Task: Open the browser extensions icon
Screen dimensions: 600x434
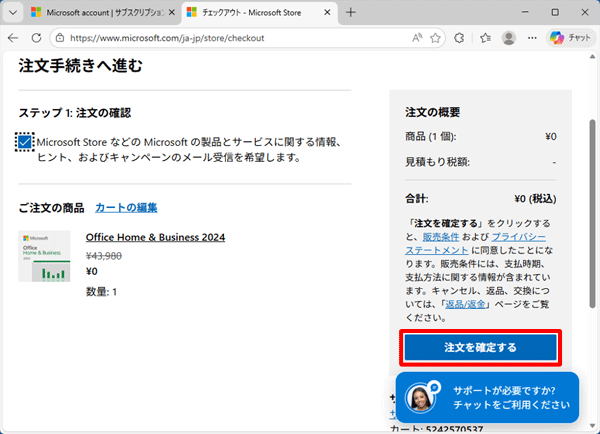Action: click(460, 38)
